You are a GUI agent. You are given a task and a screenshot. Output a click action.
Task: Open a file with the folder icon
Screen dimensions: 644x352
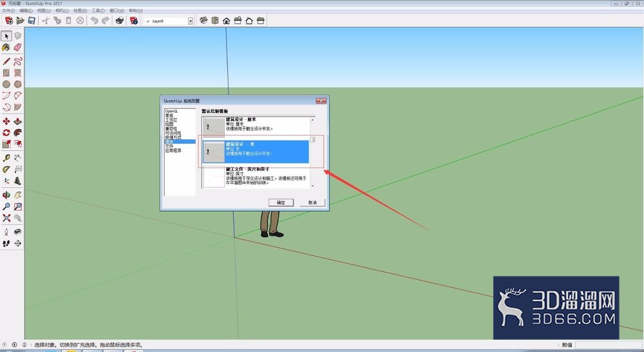pos(20,21)
